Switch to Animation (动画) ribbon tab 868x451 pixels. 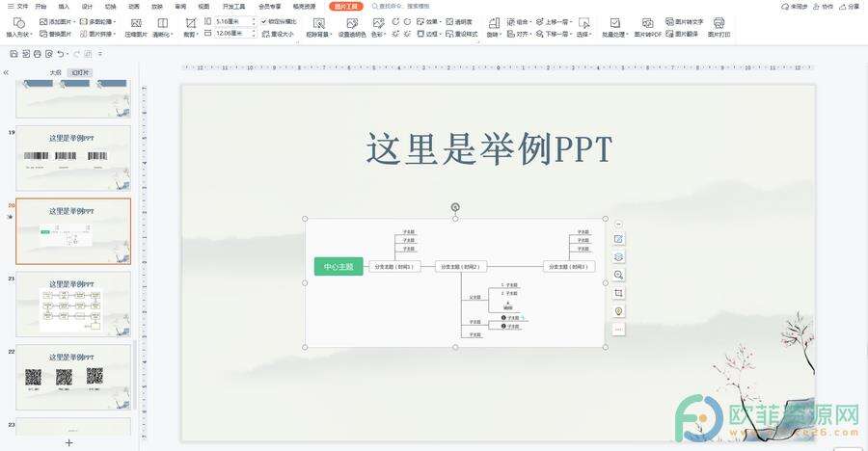(134, 7)
